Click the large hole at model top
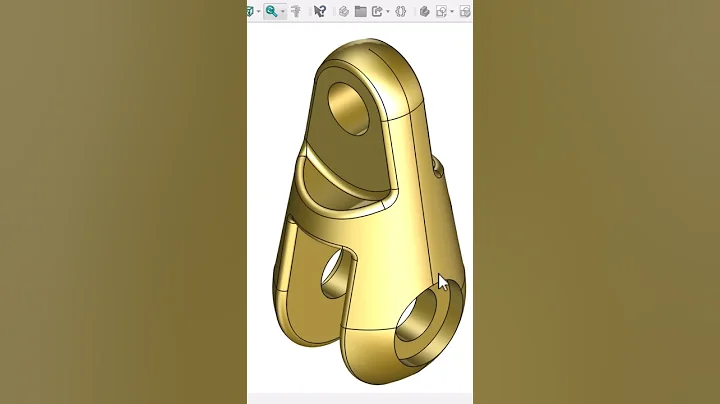The width and height of the screenshot is (720, 404). click(350, 109)
